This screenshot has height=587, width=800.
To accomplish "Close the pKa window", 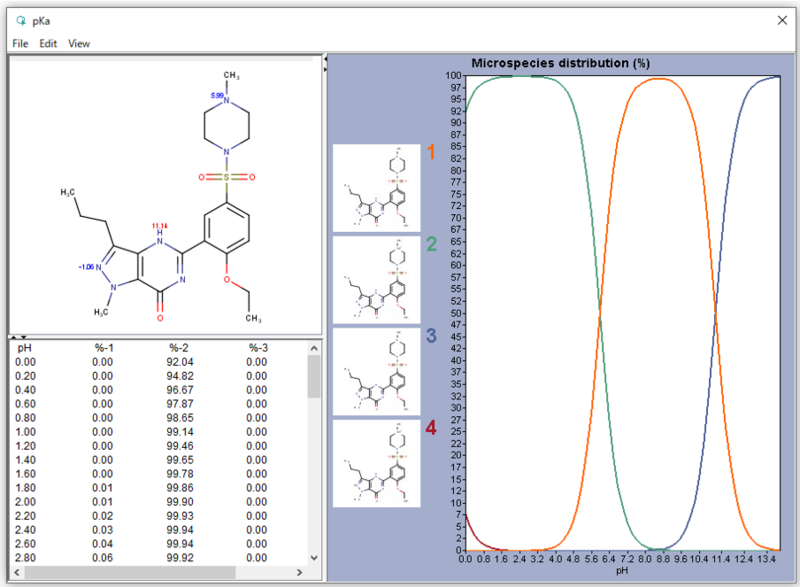I will (x=782, y=20).
